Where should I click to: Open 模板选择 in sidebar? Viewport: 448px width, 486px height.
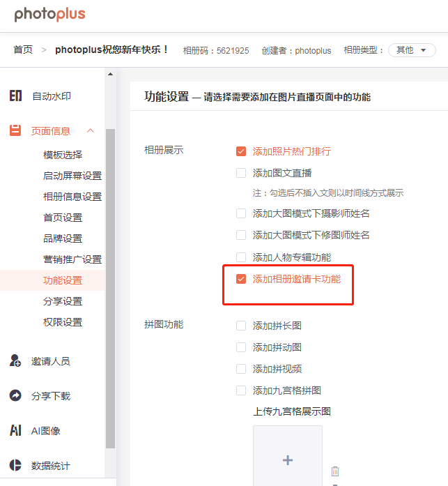coord(63,155)
